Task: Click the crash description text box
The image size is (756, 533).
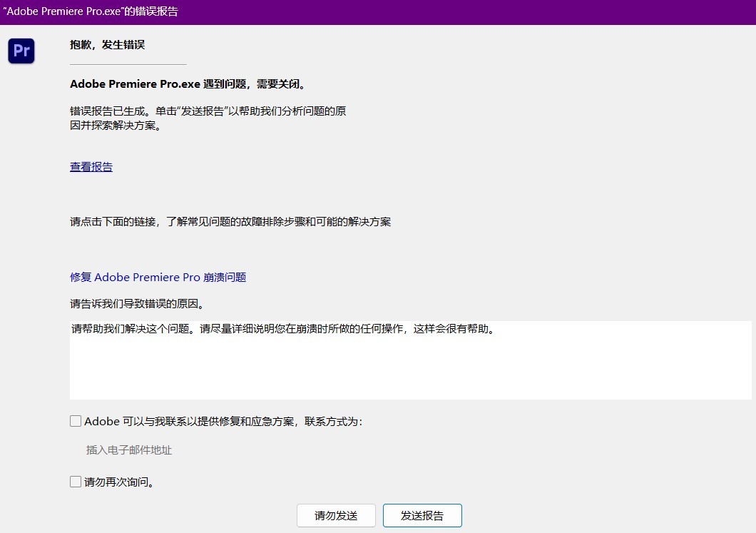Action: [x=410, y=360]
